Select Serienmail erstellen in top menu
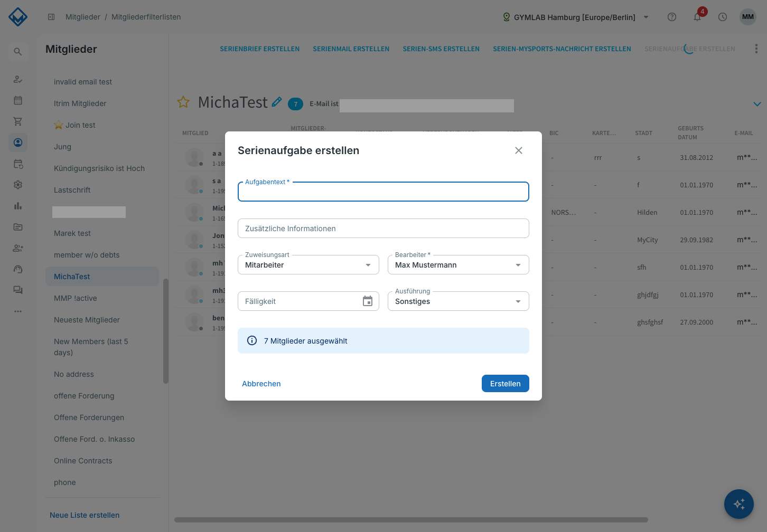767x532 pixels. coord(351,49)
